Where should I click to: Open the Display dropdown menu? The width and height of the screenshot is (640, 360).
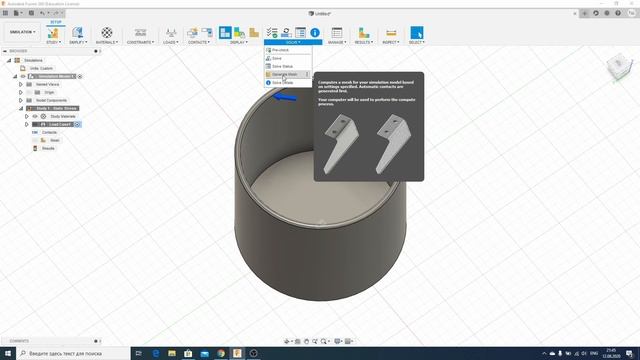click(x=239, y=42)
